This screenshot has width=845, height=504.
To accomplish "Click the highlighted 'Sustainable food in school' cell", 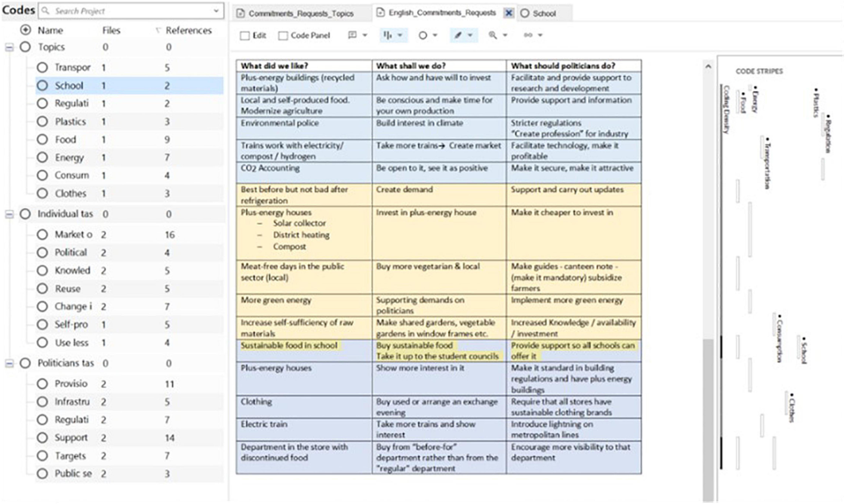I will point(304,351).
